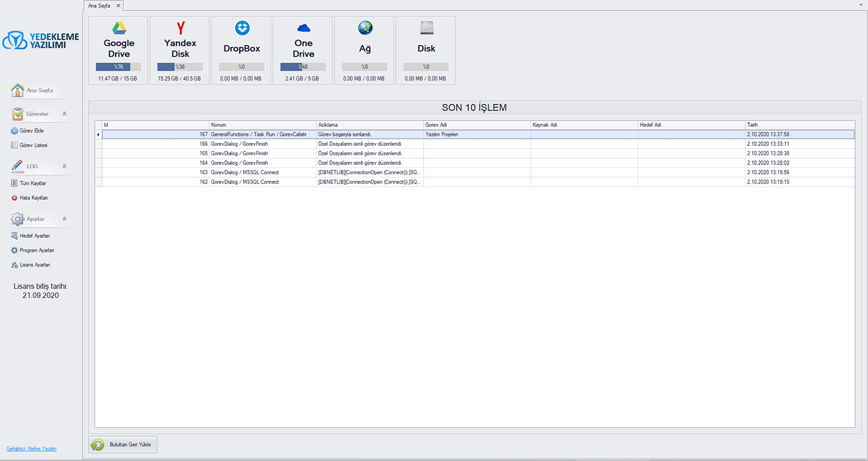Screen dimensions: 868x461
Task: Select the Ağ (network) globe icon
Action: point(364,27)
